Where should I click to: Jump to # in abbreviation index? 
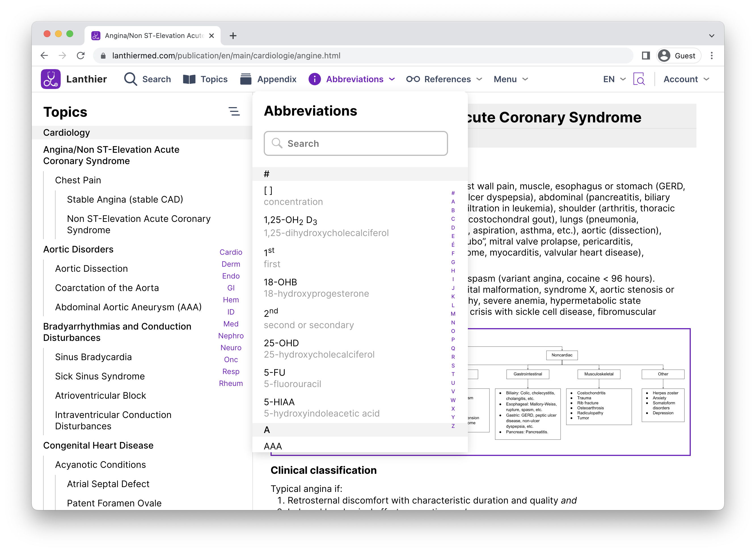coord(453,193)
